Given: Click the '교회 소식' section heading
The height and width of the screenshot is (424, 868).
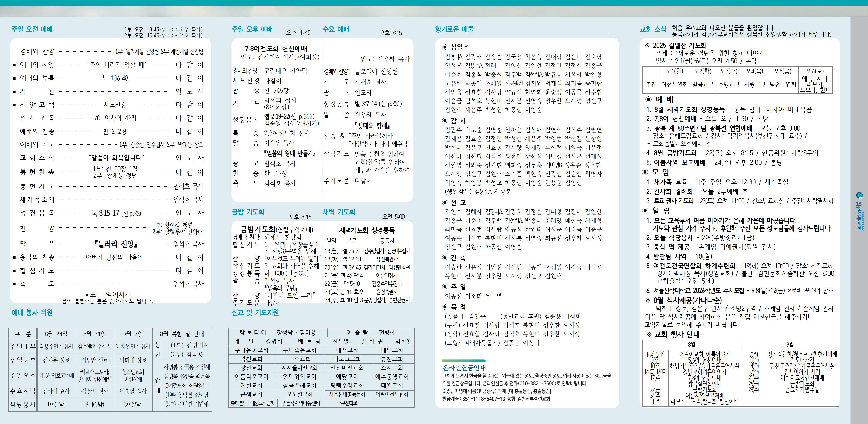Looking at the screenshot, I should [x=653, y=29].
